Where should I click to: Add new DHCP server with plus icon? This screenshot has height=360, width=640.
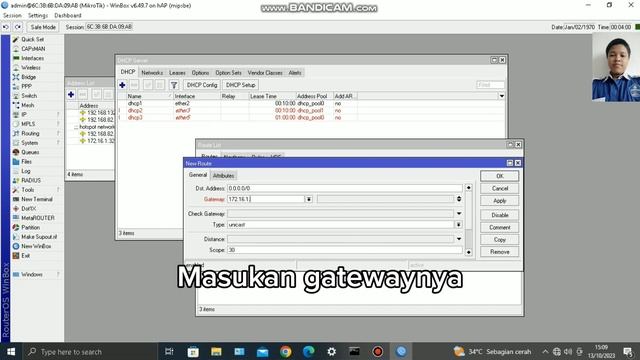(x=122, y=85)
